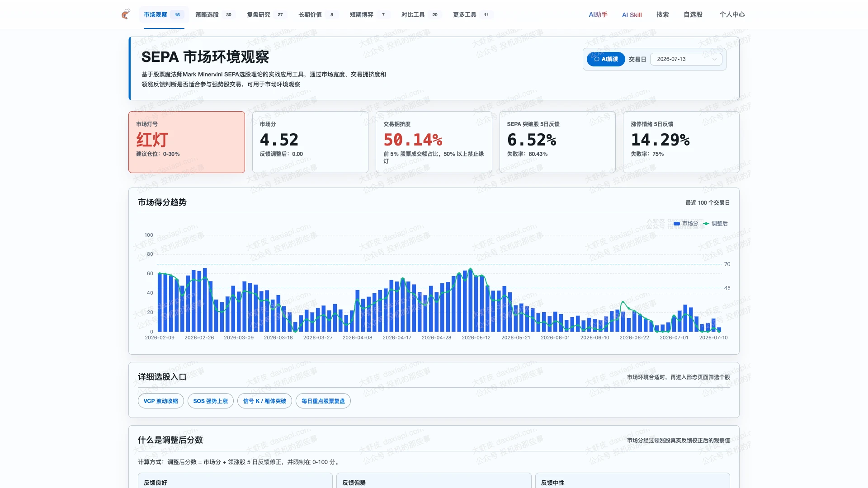
Task: Click the 涨停情绪 14.29% value
Action: tap(660, 140)
